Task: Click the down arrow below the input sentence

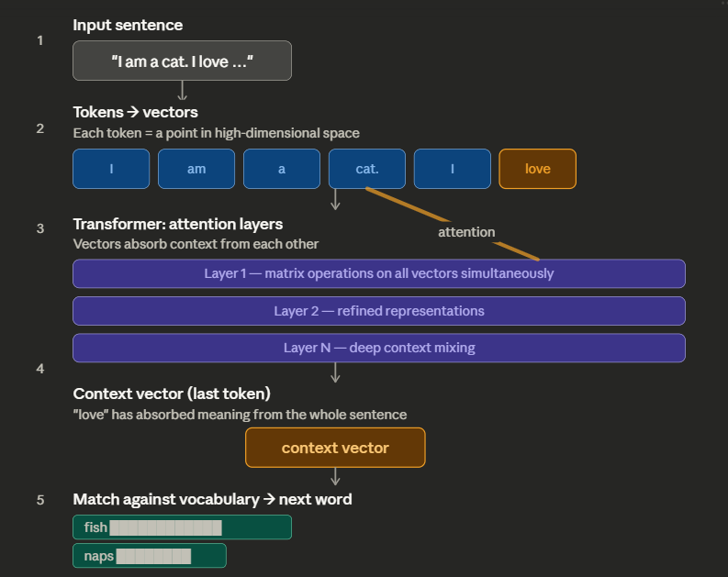Action: pyautogui.click(x=182, y=90)
